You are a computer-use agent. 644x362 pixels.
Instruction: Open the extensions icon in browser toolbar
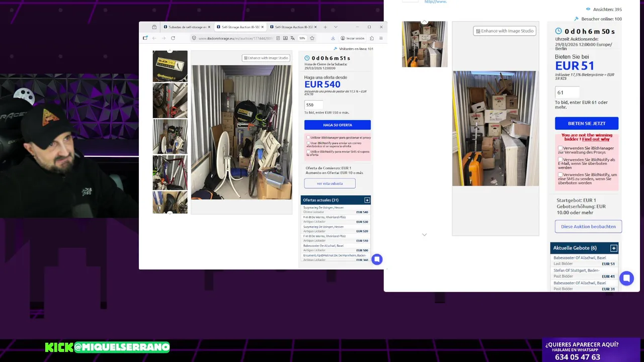[x=372, y=38]
